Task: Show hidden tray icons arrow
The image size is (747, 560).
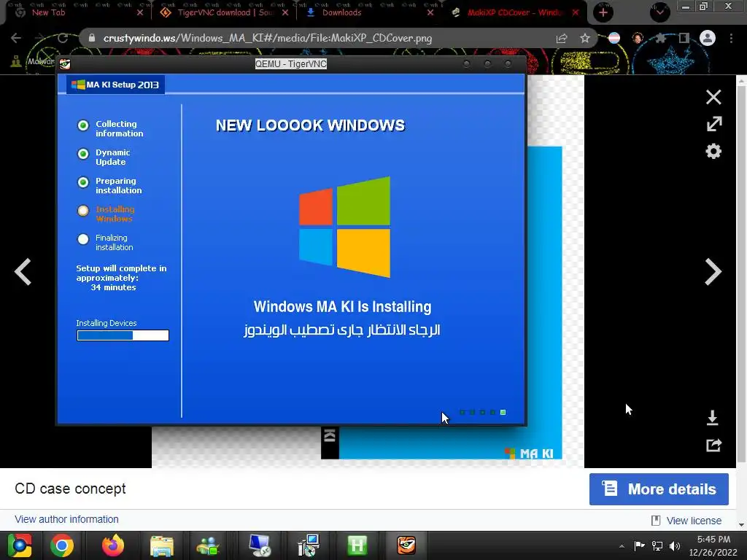Action: coord(622,545)
